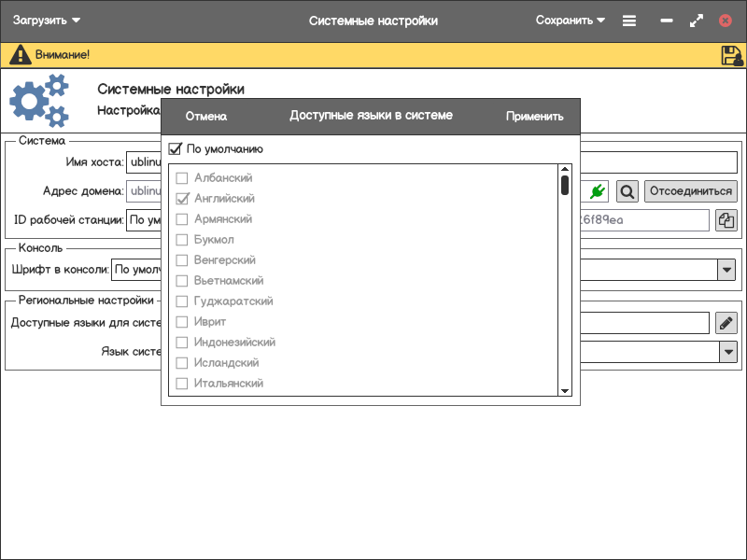This screenshot has height=560, width=747.
Task: Click the magnifier search icon next to domain
Action: coord(627,191)
